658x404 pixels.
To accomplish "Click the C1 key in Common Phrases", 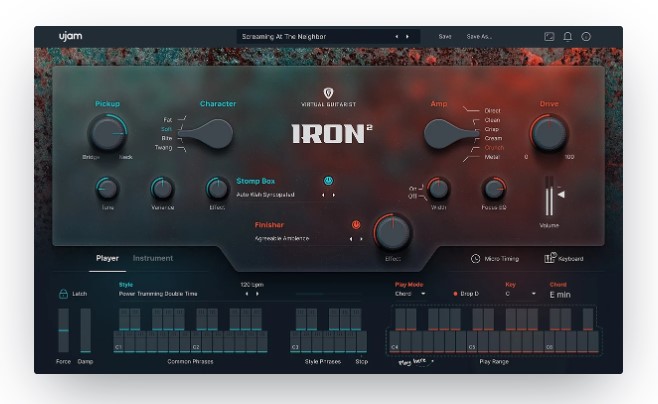I will (x=118, y=342).
